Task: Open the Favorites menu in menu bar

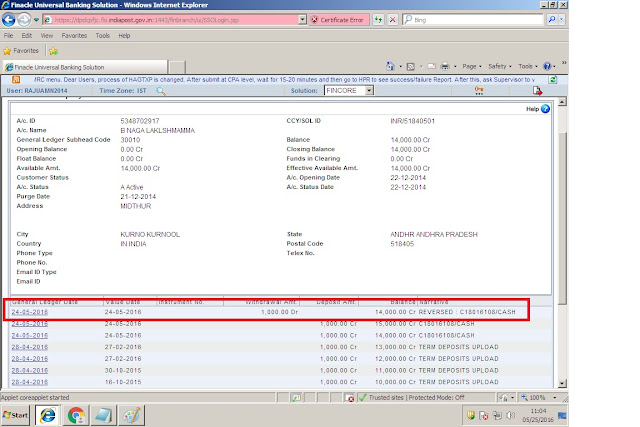Action: click(x=74, y=36)
